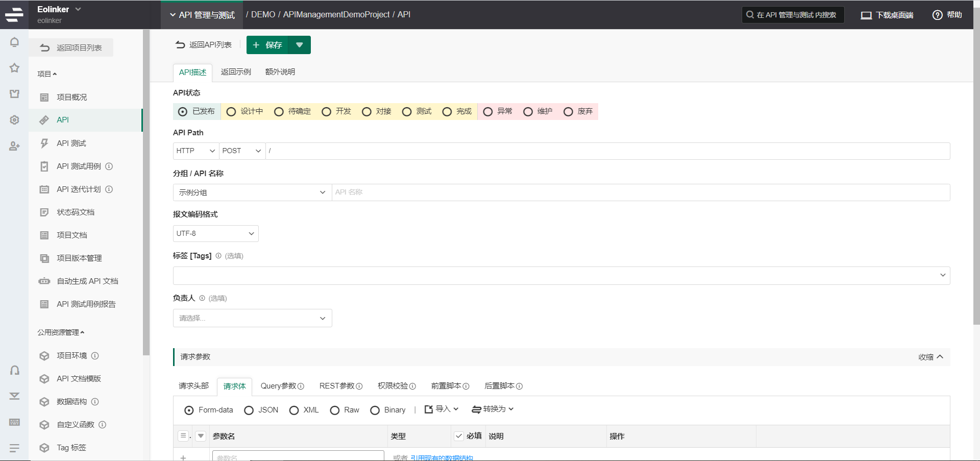Click the settings hexagon icon in left rail
The image size is (980, 461).
14,120
